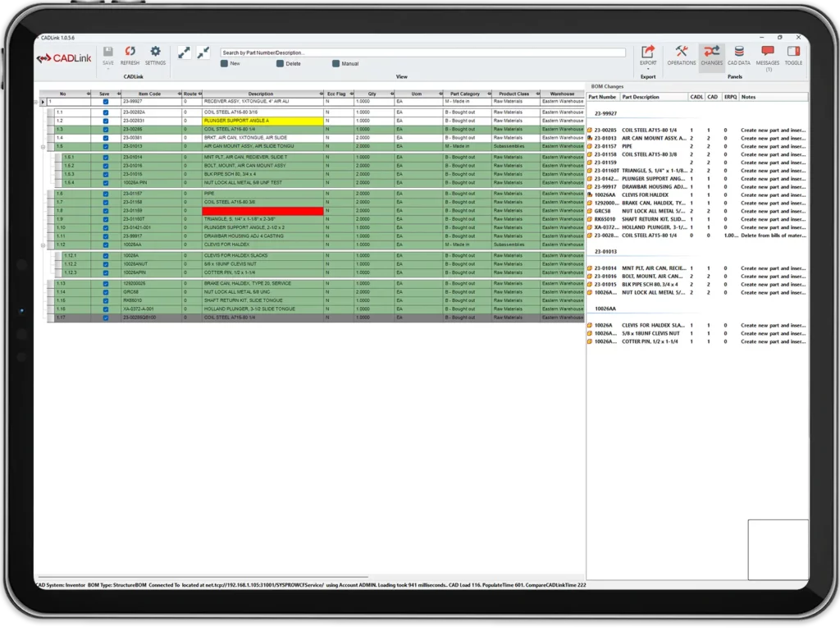Viewport: 840px width, 636px height.
Task: Click the 10026ANUT item code cell
Action: pos(151,264)
